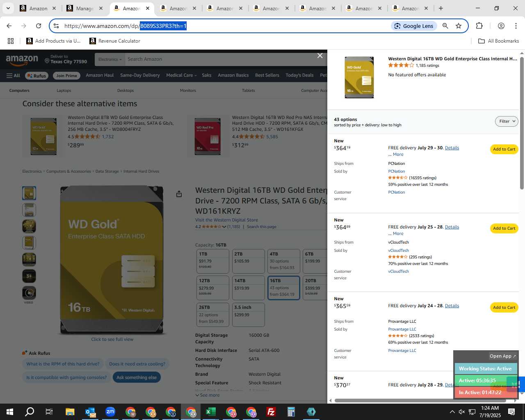The width and height of the screenshot is (525, 420).
Task: Open the tab search dropdown arrow
Action: [x=8, y=8]
